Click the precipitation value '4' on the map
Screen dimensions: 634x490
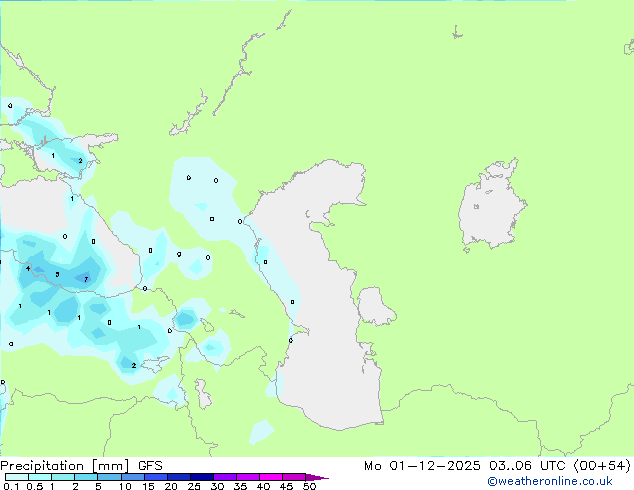(x=28, y=268)
